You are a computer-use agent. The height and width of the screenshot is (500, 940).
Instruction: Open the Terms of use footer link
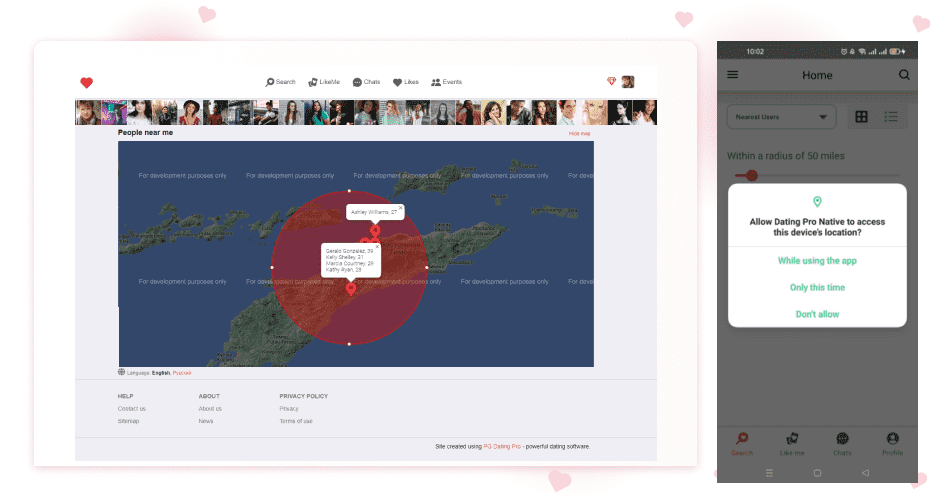click(x=296, y=421)
